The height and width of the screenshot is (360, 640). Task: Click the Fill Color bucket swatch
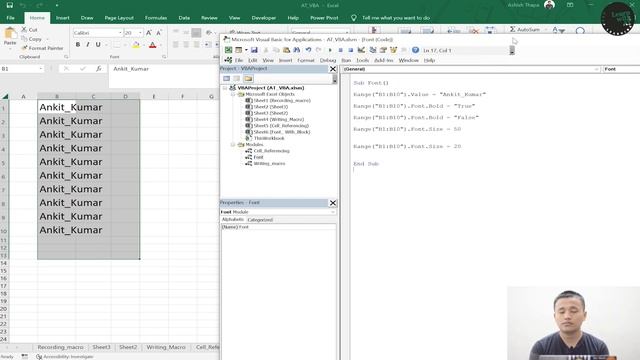pos(136,45)
